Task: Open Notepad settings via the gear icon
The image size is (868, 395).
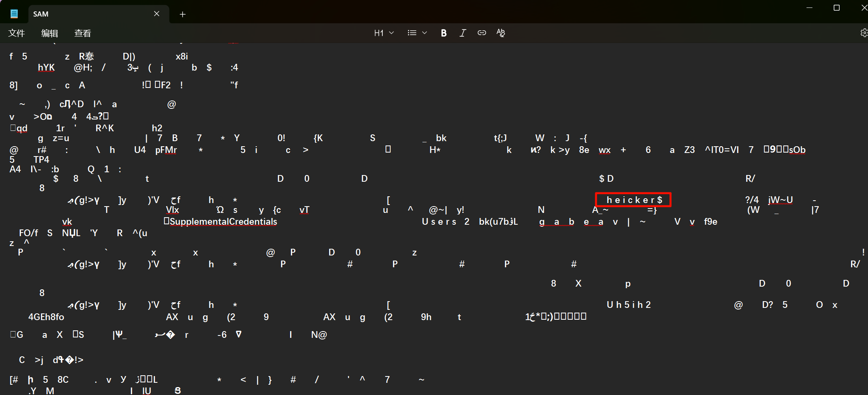Action: (x=863, y=33)
